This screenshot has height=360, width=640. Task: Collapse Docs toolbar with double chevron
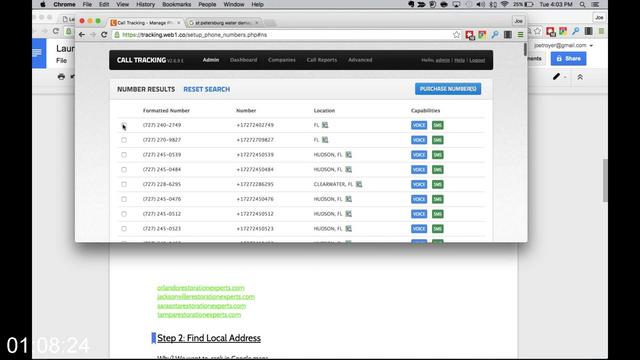[x=580, y=77]
